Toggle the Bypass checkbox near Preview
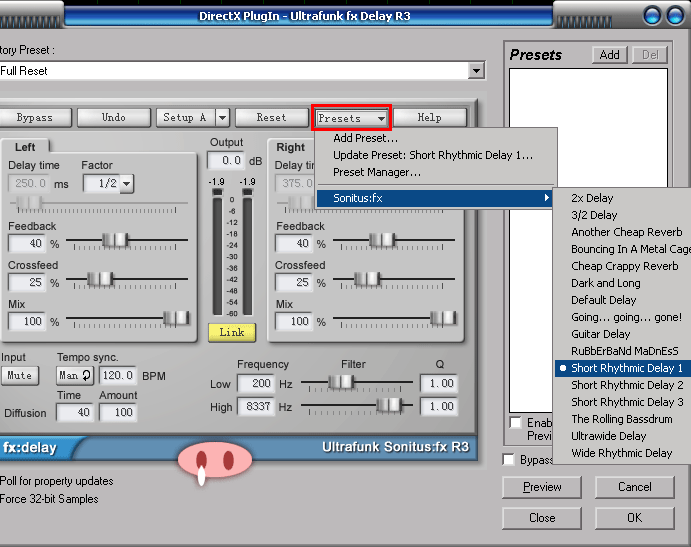This screenshot has height=547, width=691. (508, 459)
